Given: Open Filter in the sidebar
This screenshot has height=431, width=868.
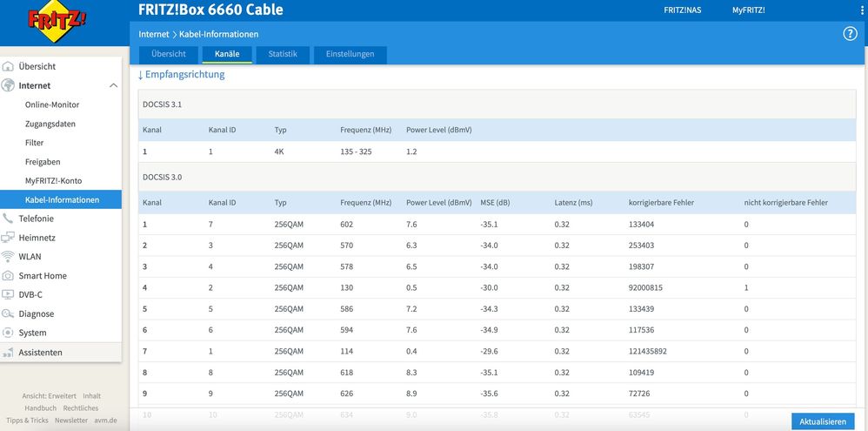Looking at the screenshot, I should tap(34, 143).
